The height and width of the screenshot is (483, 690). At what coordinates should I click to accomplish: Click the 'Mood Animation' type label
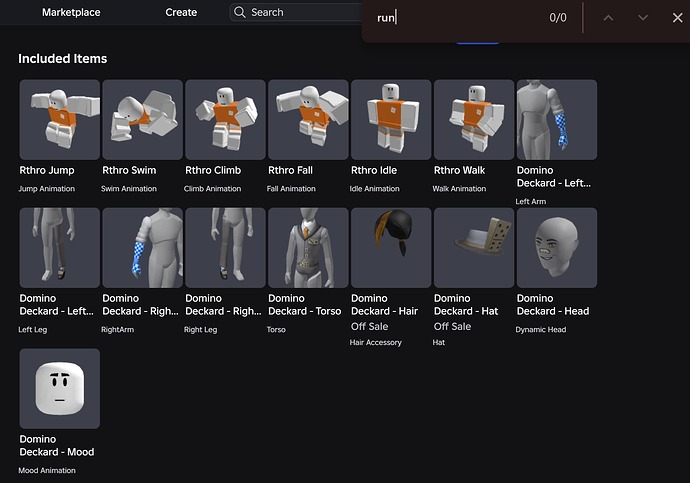47,470
